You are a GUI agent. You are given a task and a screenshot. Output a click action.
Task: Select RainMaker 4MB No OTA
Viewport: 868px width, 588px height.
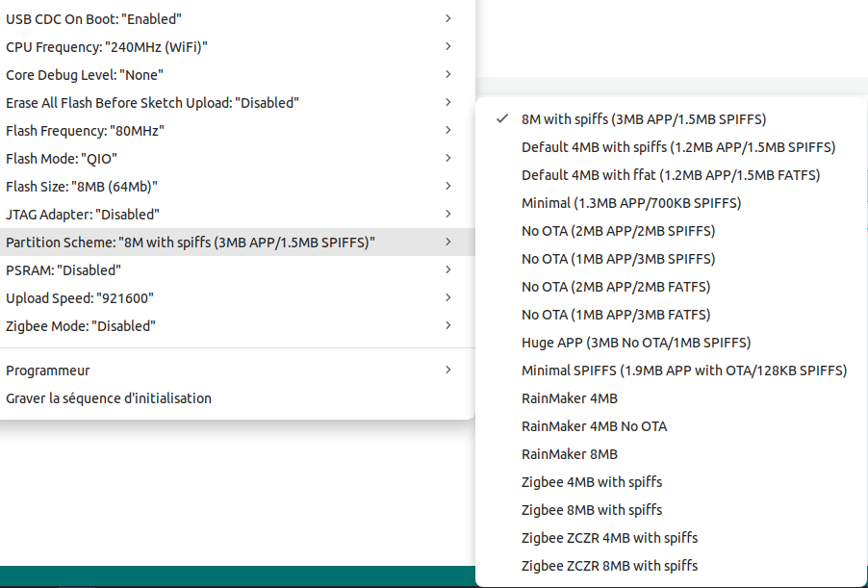[x=594, y=426]
